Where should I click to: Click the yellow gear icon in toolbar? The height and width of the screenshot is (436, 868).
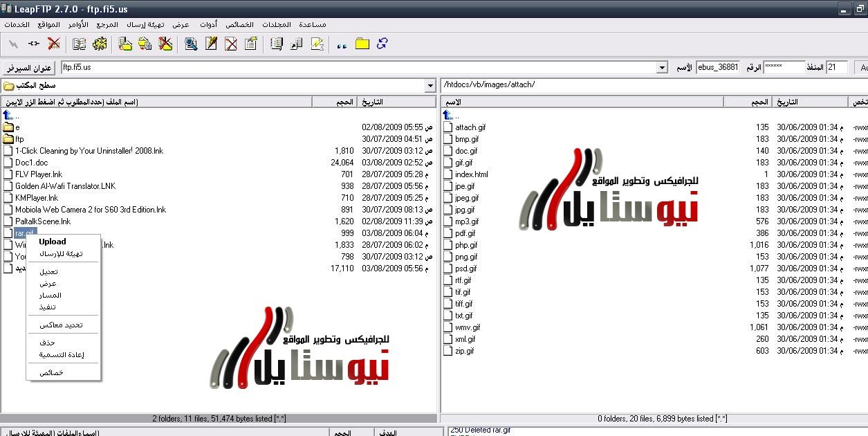pyautogui.click(x=100, y=44)
